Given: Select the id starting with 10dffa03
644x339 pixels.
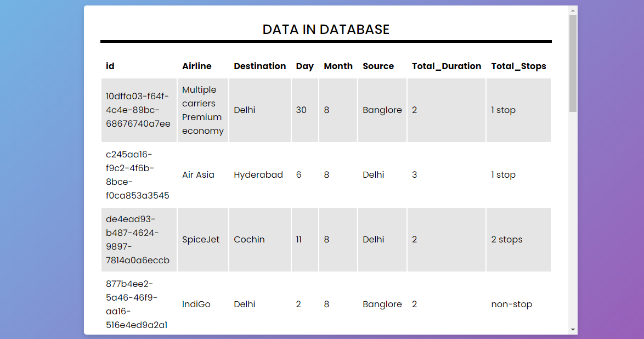Looking at the screenshot, I should (139, 110).
